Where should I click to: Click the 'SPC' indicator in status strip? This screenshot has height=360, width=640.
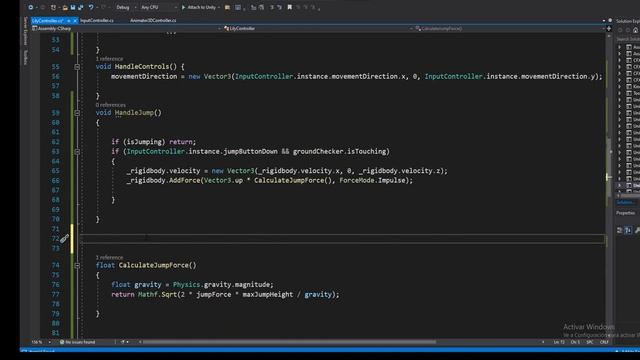[589, 342]
